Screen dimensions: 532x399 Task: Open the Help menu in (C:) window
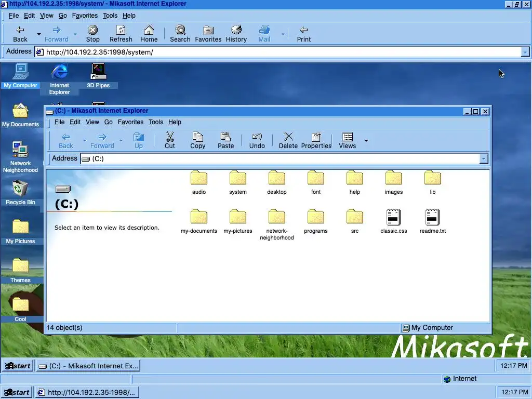pos(175,122)
